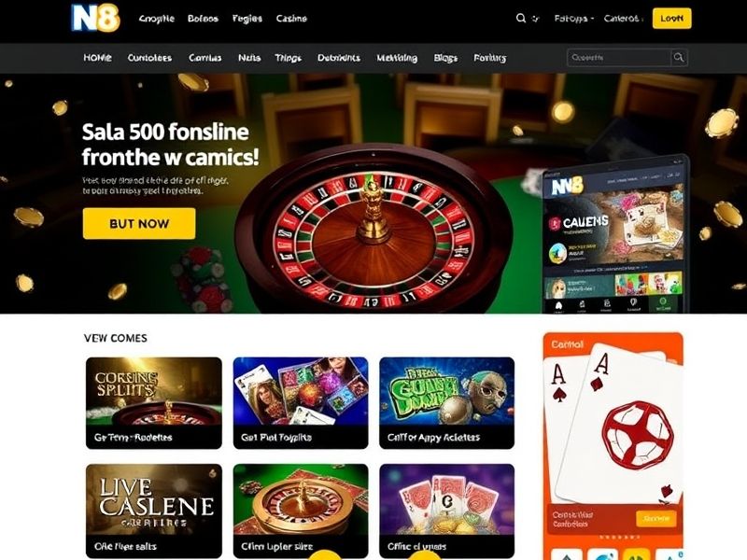Click the N8 logo on tablet screen
The width and height of the screenshot is (747, 560).
[x=567, y=186]
